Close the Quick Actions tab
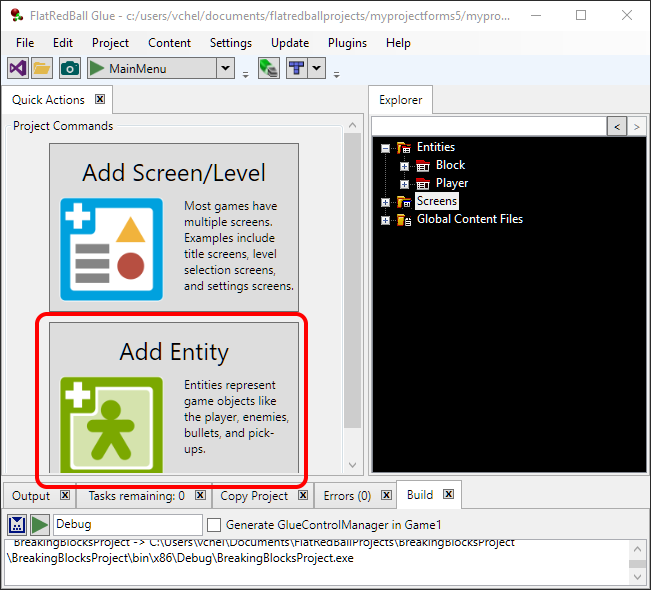The height and width of the screenshot is (590, 651). point(100,99)
